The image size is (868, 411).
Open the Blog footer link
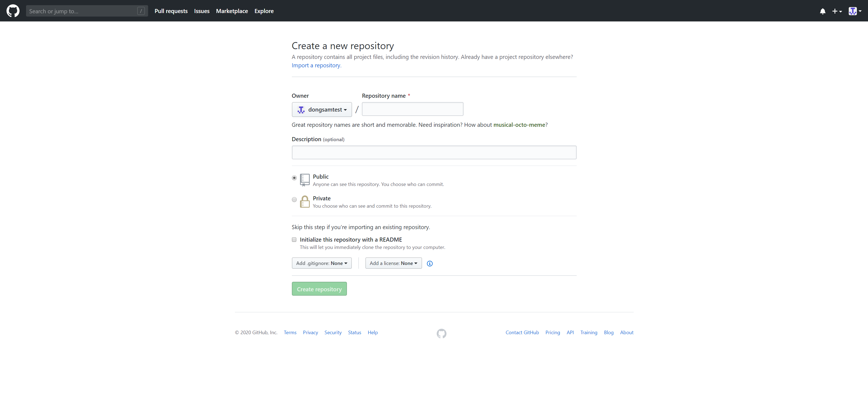point(608,333)
